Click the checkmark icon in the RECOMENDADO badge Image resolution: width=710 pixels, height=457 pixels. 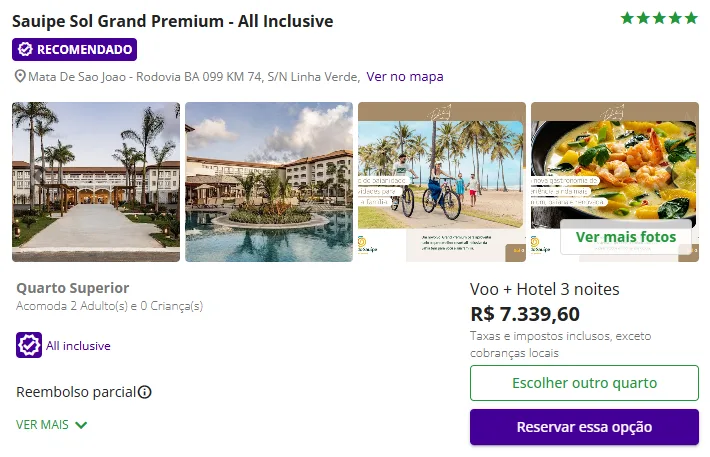click(25, 49)
